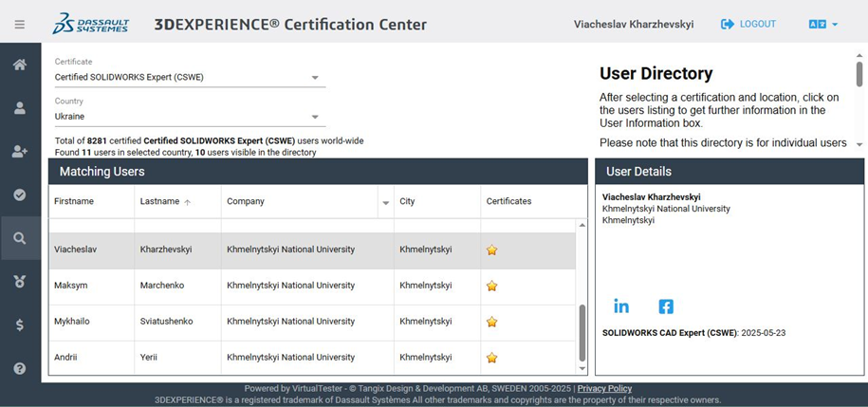Open the checkmark verification sidebar icon
The image size is (868, 407).
tap(20, 194)
